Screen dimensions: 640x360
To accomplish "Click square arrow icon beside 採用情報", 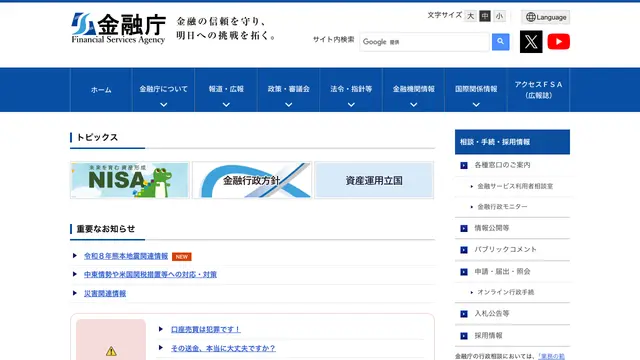I will [464, 336].
